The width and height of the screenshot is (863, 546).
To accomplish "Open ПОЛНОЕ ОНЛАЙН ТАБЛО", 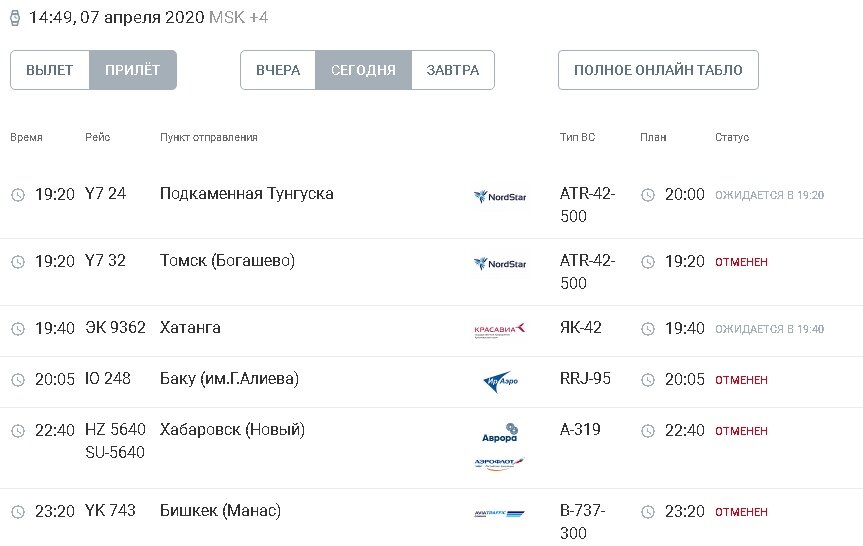I will coord(658,70).
